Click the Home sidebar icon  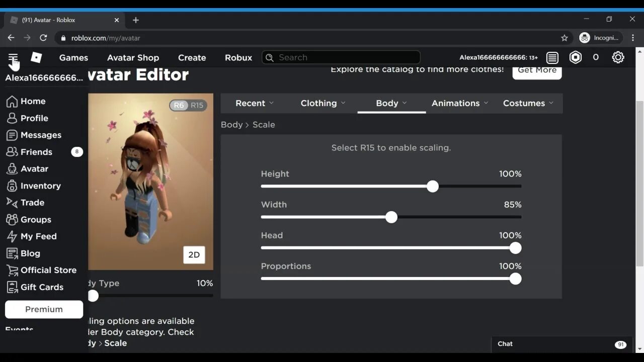(x=12, y=101)
